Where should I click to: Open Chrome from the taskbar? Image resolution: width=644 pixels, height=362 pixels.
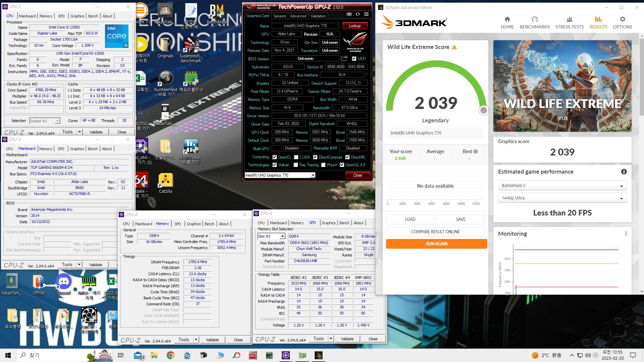point(170,355)
